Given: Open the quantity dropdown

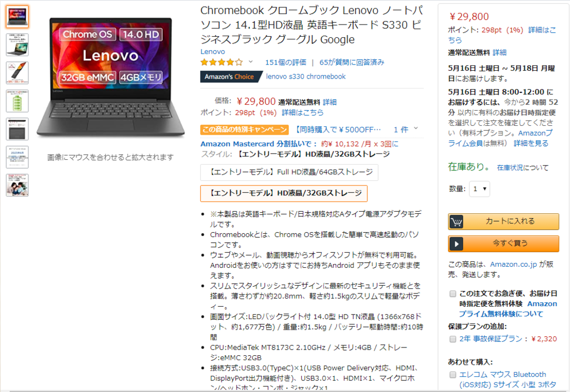Looking at the screenshot, I should click(479, 189).
